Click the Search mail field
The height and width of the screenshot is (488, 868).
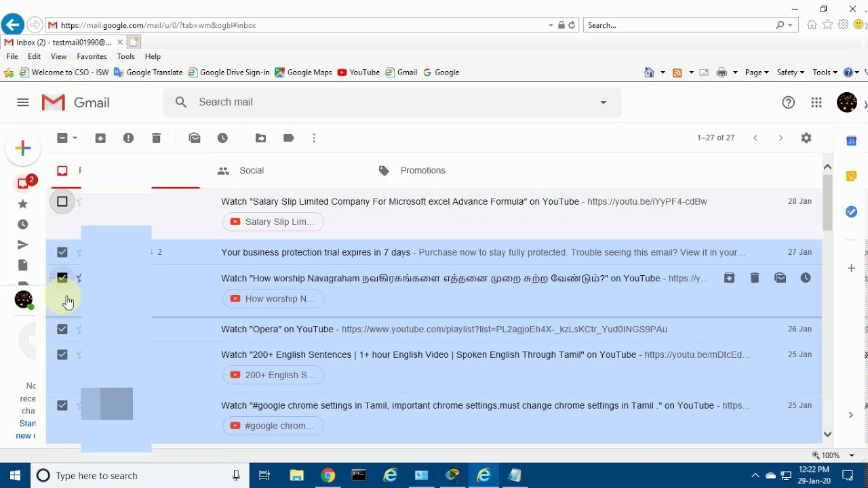[392, 102]
